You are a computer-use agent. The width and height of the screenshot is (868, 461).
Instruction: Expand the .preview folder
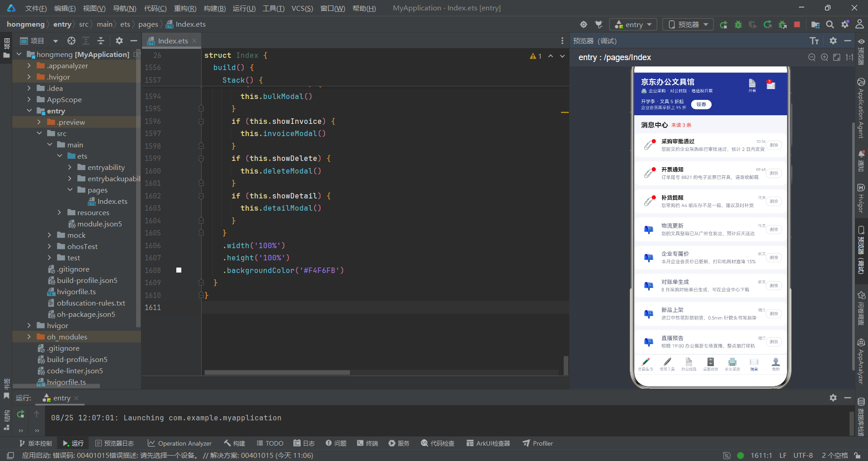39,122
